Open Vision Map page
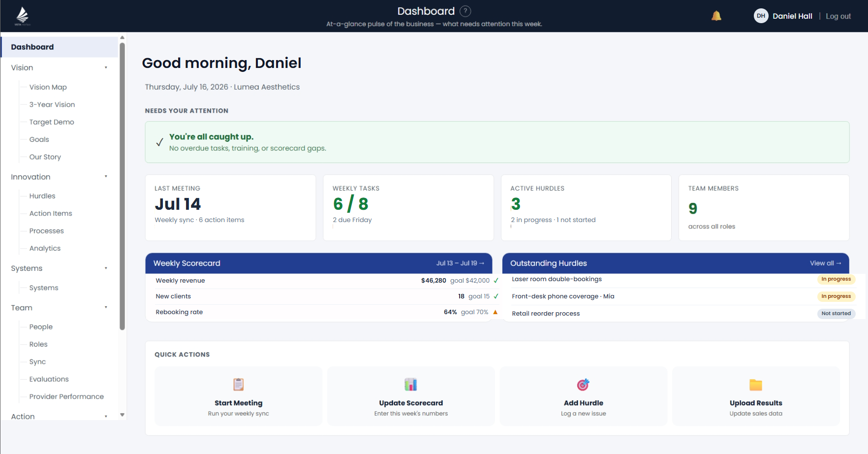Viewport: 868px width, 454px height. [48, 87]
